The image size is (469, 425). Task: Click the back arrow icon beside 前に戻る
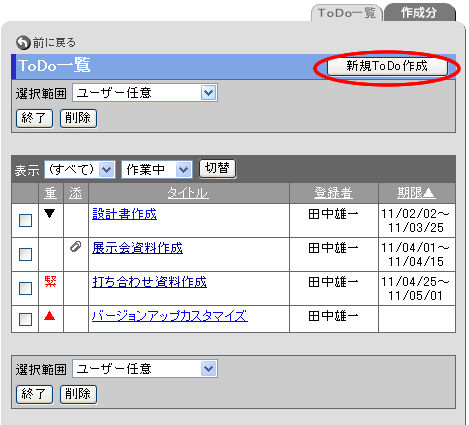coord(23,42)
